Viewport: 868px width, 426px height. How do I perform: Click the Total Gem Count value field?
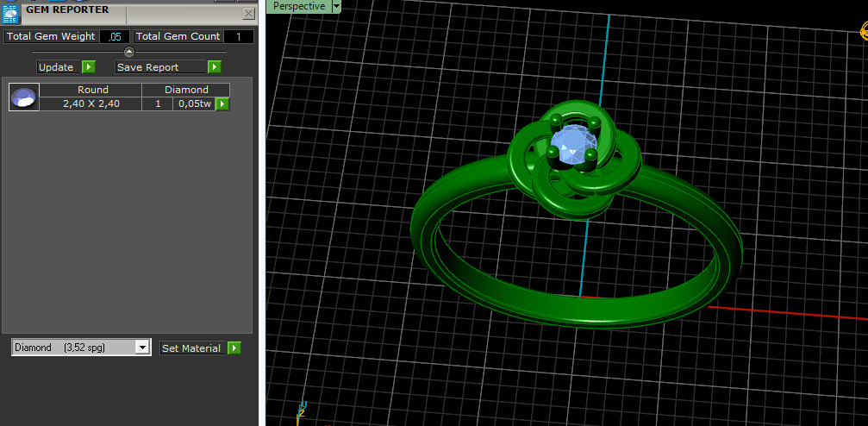[239, 36]
